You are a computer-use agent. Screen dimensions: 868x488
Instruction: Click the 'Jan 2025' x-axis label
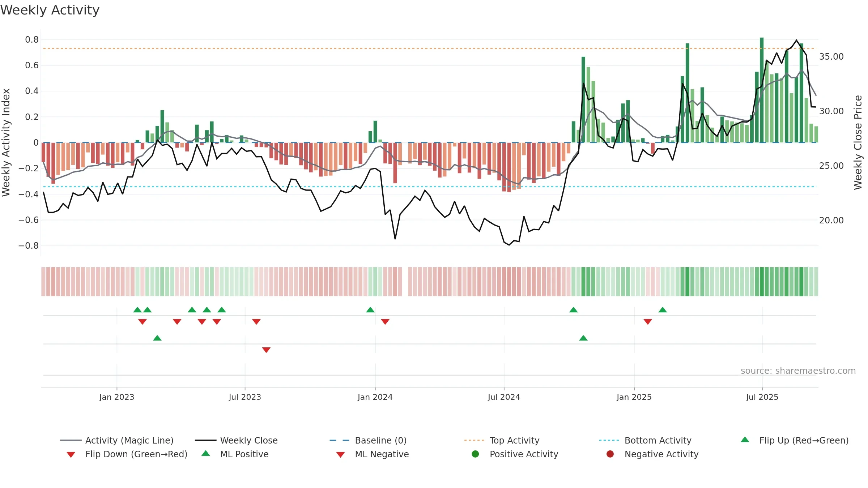point(634,397)
